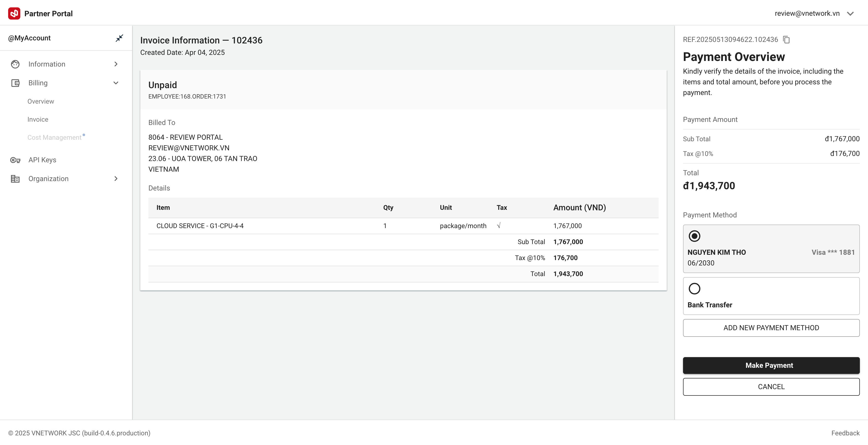Open the API Keys menu item
This screenshot has height=445, width=868.
coord(42,160)
